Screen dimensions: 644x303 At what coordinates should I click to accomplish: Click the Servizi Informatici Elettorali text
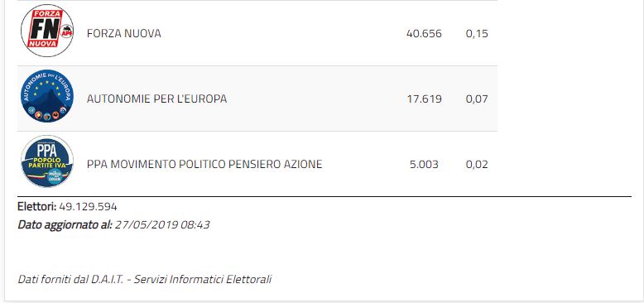click(203, 279)
